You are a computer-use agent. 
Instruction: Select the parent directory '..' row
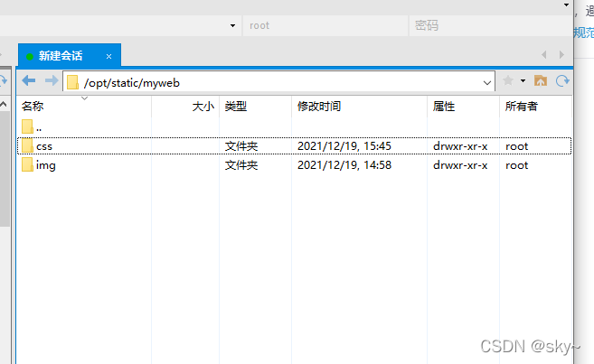295,127
